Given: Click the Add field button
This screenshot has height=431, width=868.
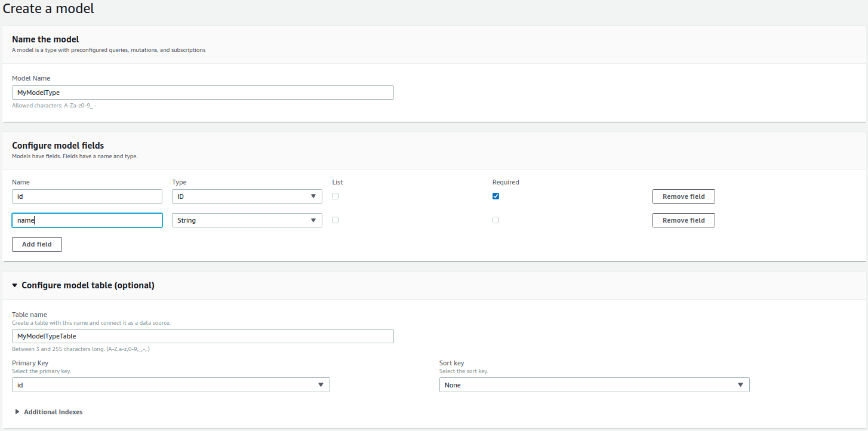Looking at the screenshot, I should pyautogui.click(x=36, y=244).
